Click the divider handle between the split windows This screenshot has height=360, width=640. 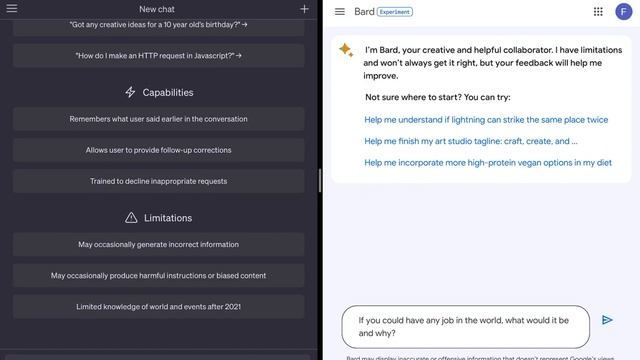pyautogui.click(x=320, y=180)
